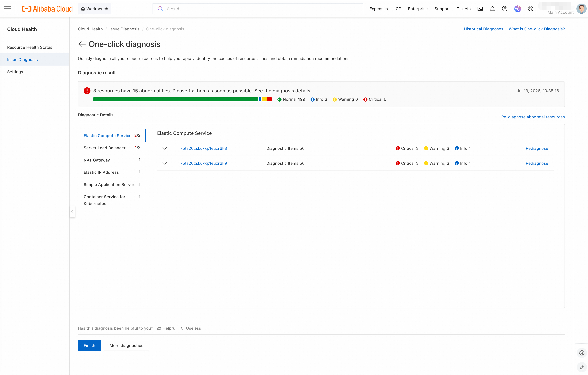The height and width of the screenshot is (375, 588).
Task: Select the NAT Gateway category
Action: coord(112,160)
